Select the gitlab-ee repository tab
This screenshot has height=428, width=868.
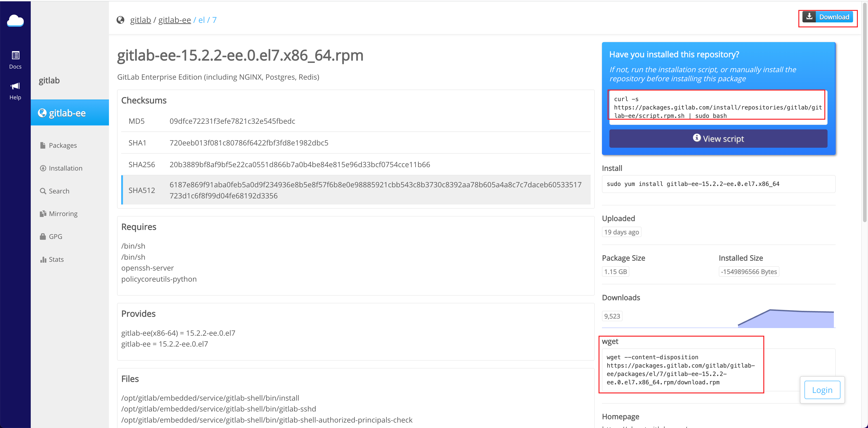[69, 113]
